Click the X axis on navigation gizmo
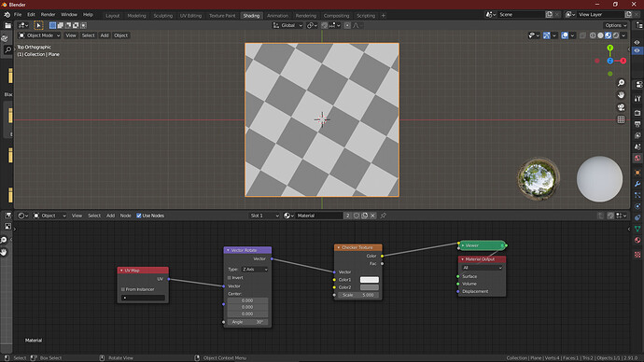Screen dimensions: 644x362 [x=623, y=61]
